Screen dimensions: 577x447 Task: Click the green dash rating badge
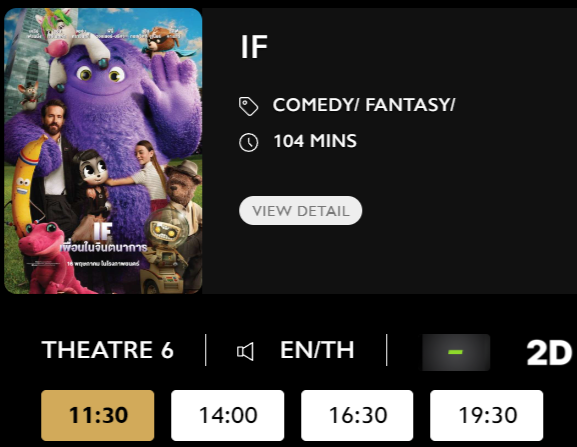[x=456, y=352]
